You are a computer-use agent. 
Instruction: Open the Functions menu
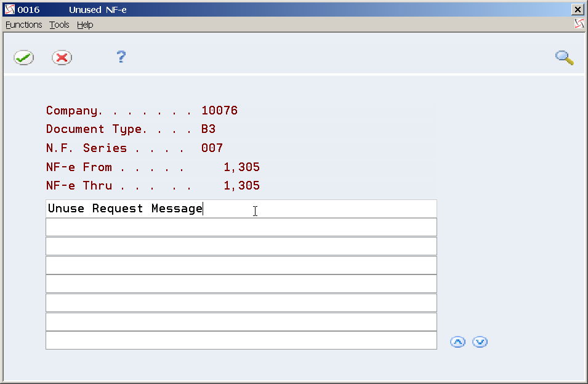[x=23, y=25]
